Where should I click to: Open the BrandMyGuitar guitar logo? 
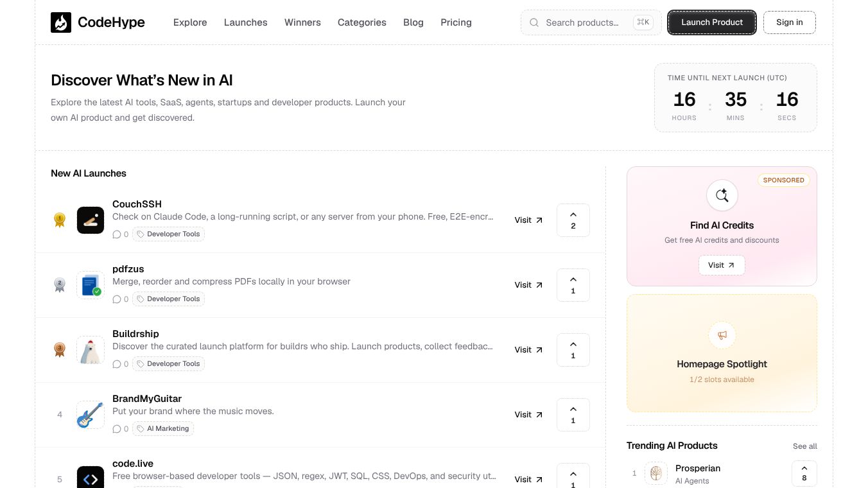point(91,415)
